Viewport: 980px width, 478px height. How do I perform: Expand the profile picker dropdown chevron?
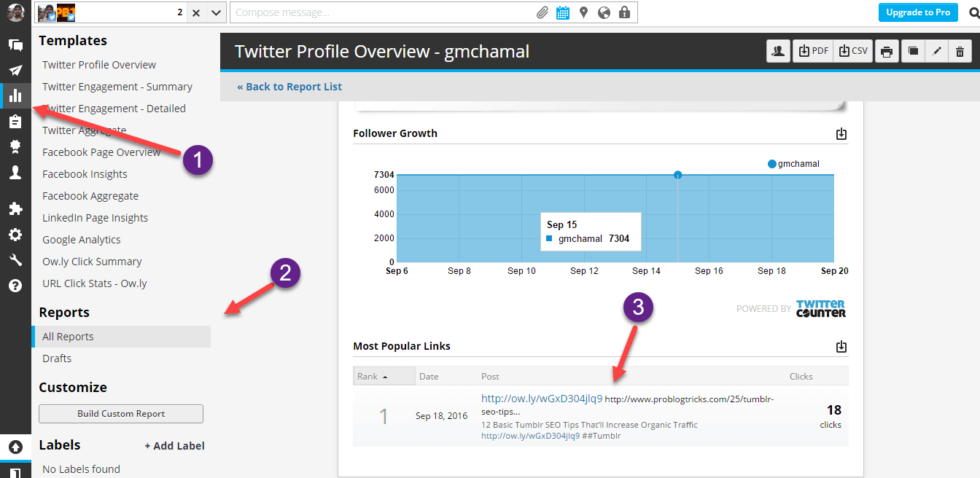click(x=216, y=12)
